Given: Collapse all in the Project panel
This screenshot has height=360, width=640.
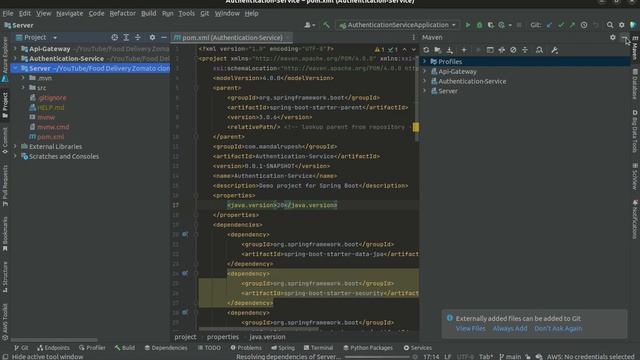Looking at the screenshot, I should click(138, 37).
